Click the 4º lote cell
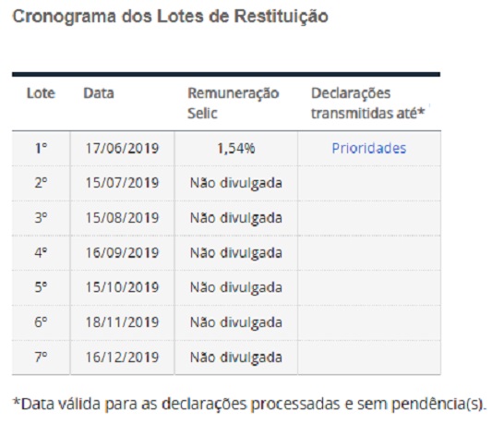This screenshot has height=425, width=504. [x=41, y=252]
